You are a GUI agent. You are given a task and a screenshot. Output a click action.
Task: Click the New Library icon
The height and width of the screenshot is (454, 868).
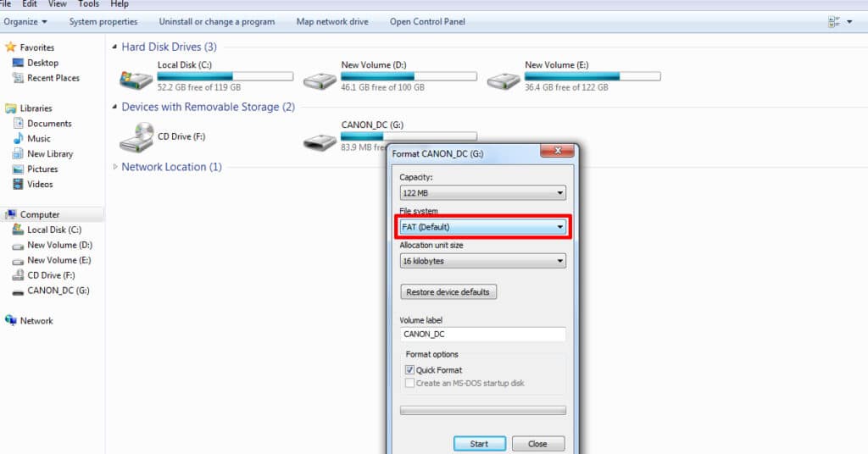point(18,153)
